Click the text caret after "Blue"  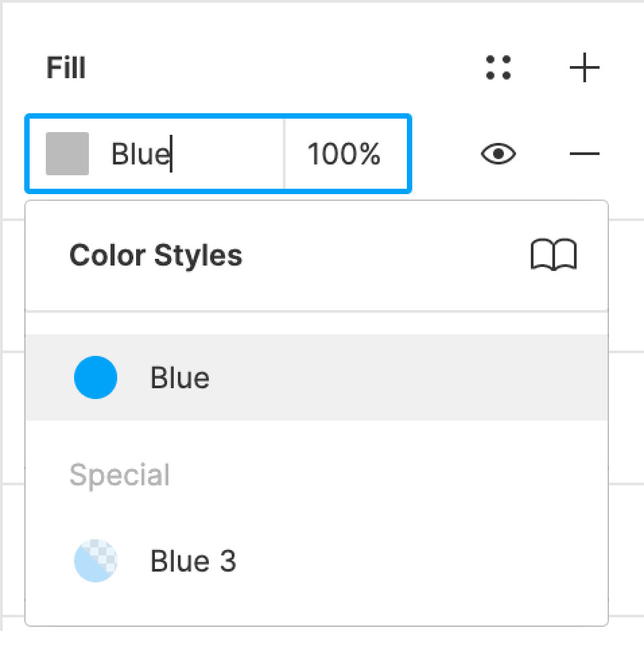[x=171, y=154]
